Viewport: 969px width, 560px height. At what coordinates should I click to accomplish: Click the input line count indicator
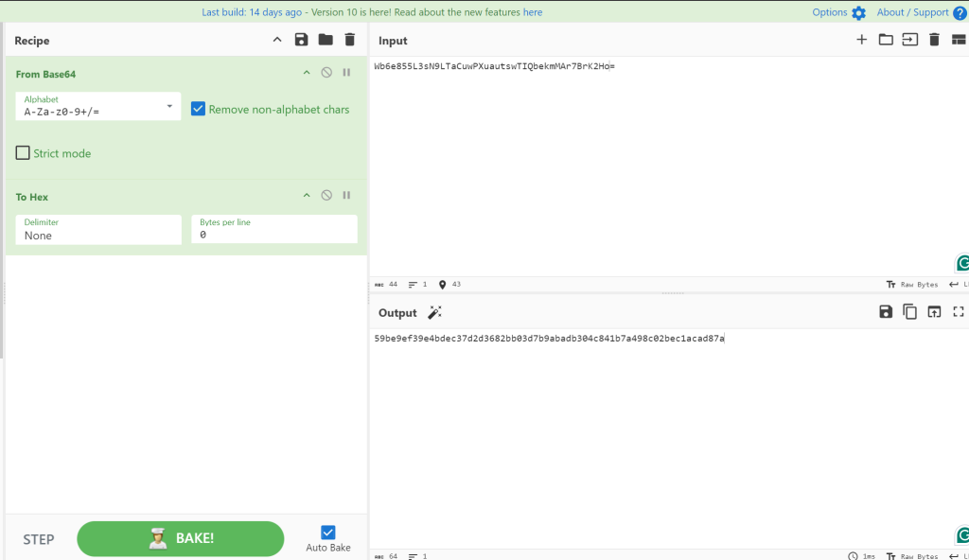(x=417, y=285)
